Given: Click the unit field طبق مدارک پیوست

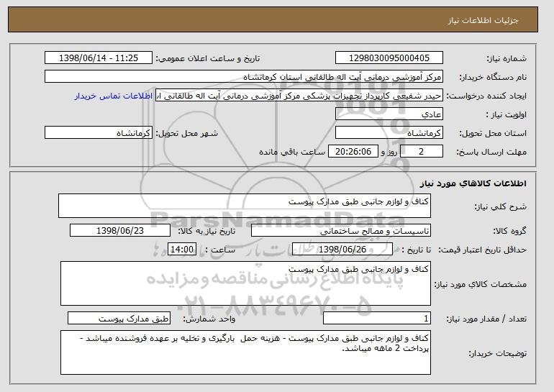Looking at the screenshot, I should tap(119, 318).
